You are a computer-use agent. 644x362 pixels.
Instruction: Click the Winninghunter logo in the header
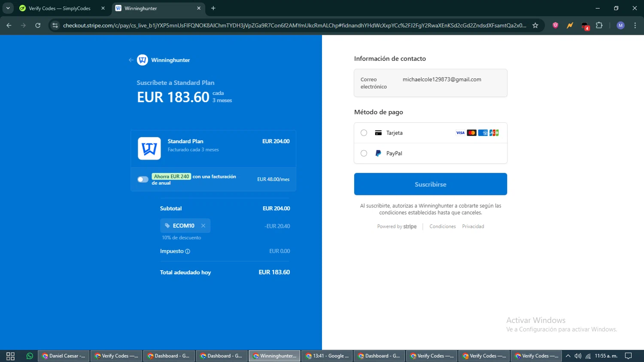(143, 60)
